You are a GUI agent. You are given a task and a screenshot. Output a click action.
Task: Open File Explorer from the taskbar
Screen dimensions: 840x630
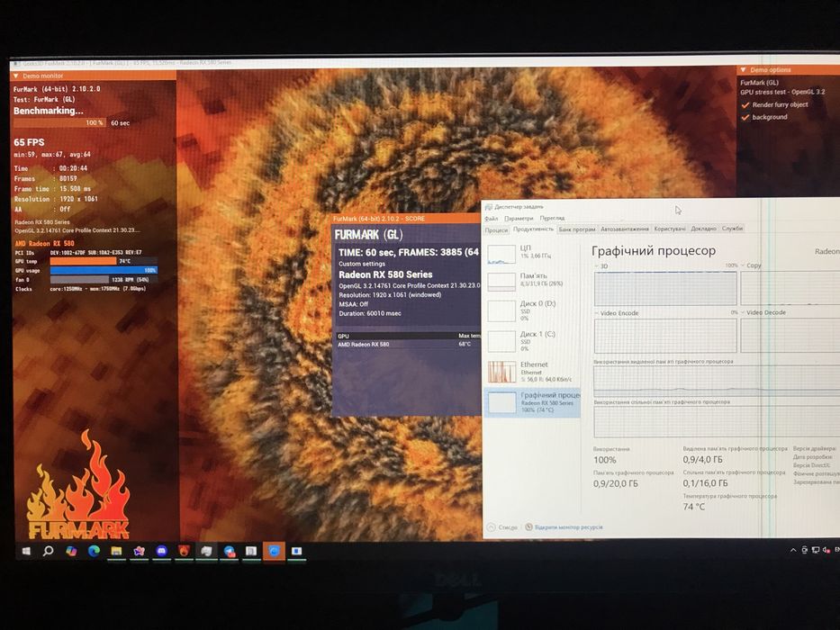(x=116, y=551)
